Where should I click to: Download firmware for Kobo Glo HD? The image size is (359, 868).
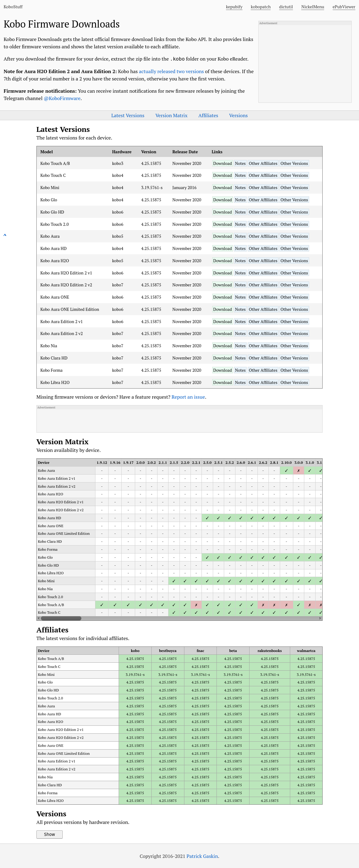coord(222,212)
